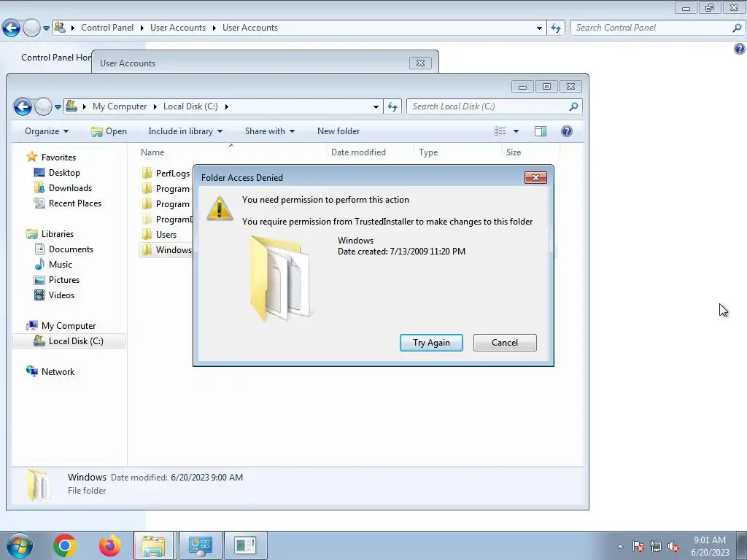This screenshot has height=560, width=747.
Task: Open the Share with menu
Action: (270, 131)
